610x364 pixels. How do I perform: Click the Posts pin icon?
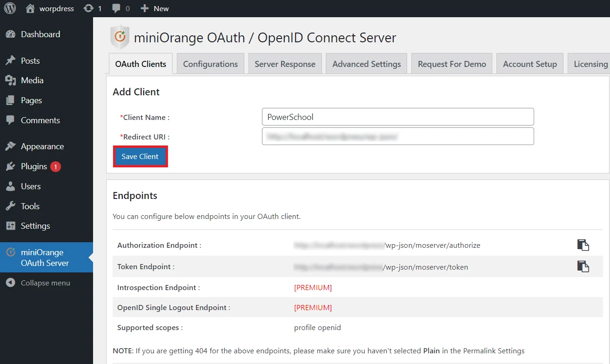coord(11,61)
